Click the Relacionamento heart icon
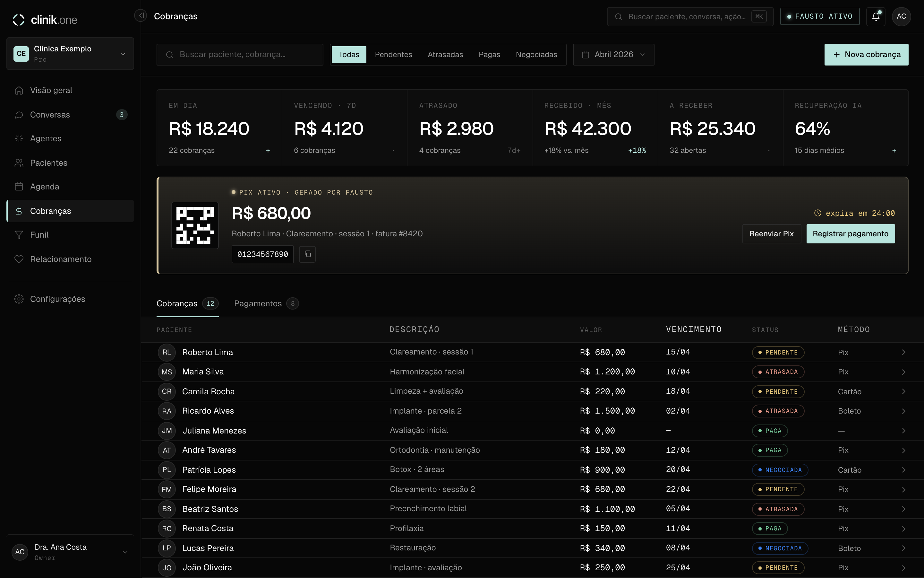Viewport: 924px width, 578px height. [x=19, y=259]
